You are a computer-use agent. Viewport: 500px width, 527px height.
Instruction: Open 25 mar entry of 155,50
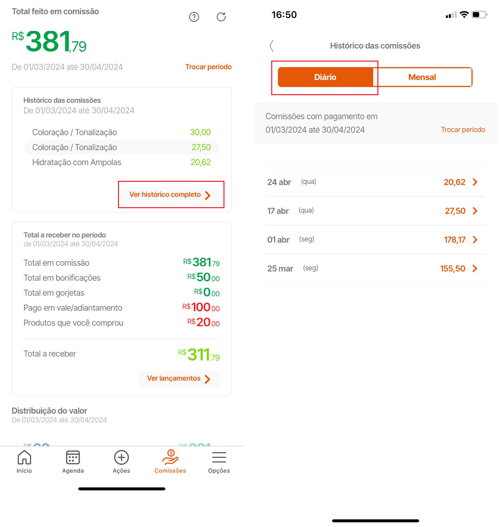375,269
